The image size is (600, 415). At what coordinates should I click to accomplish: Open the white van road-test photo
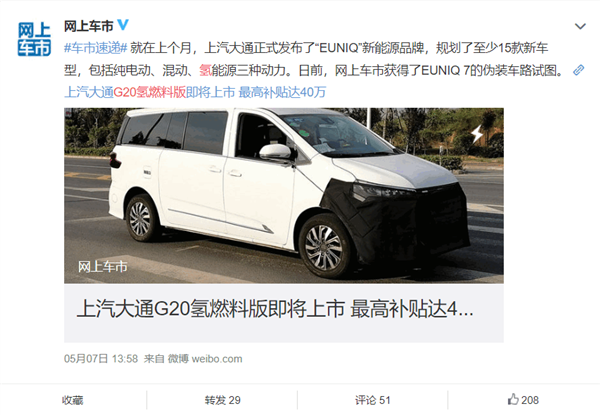284,195
